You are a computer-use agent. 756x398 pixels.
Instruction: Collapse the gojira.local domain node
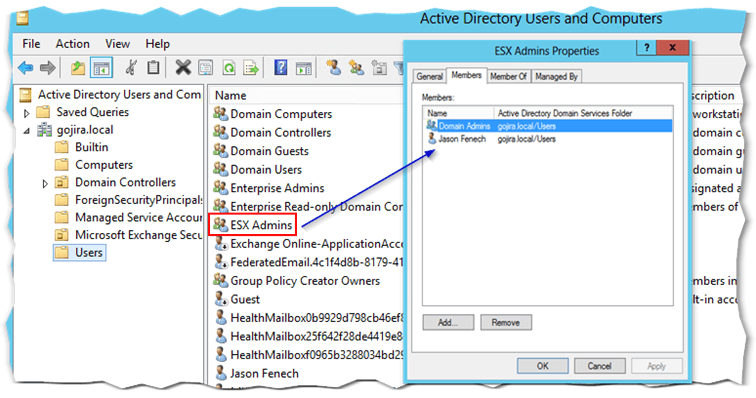[x=27, y=131]
